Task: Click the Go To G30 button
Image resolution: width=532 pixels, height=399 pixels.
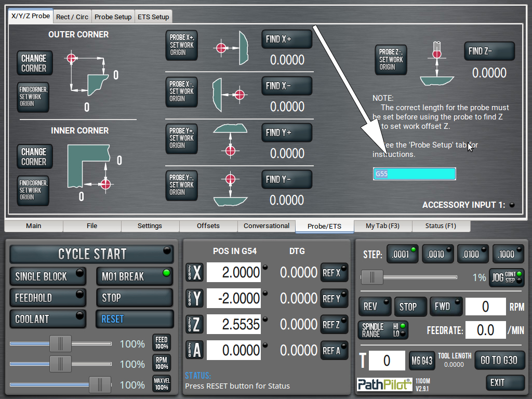Action: 499,360
